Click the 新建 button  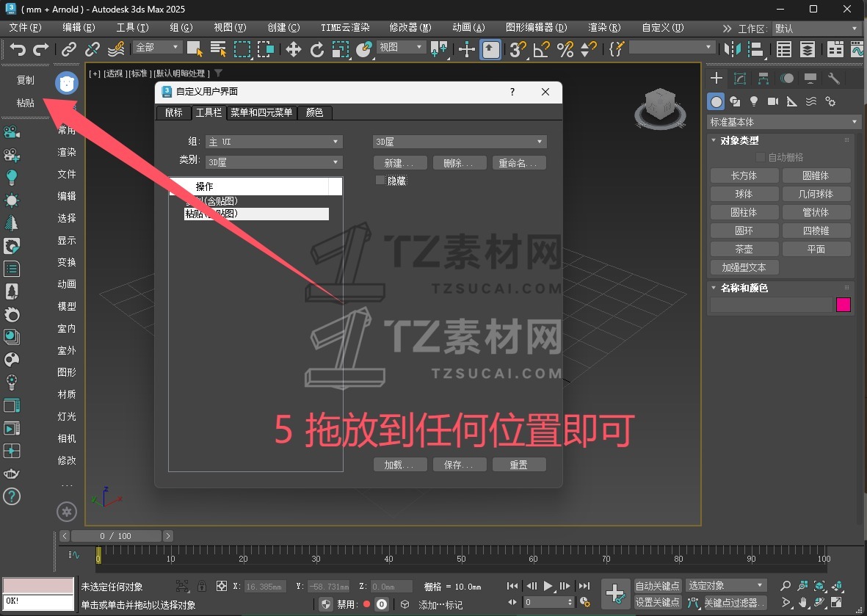tap(400, 163)
